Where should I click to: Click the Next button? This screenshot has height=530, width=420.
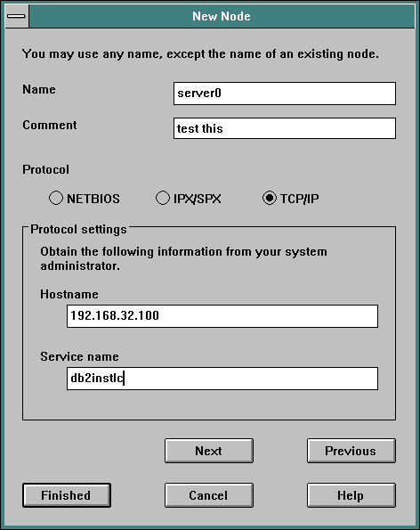(x=209, y=451)
